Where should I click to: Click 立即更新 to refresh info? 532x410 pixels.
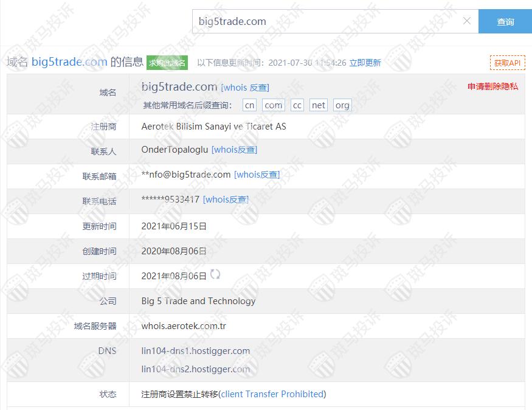[x=365, y=63]
